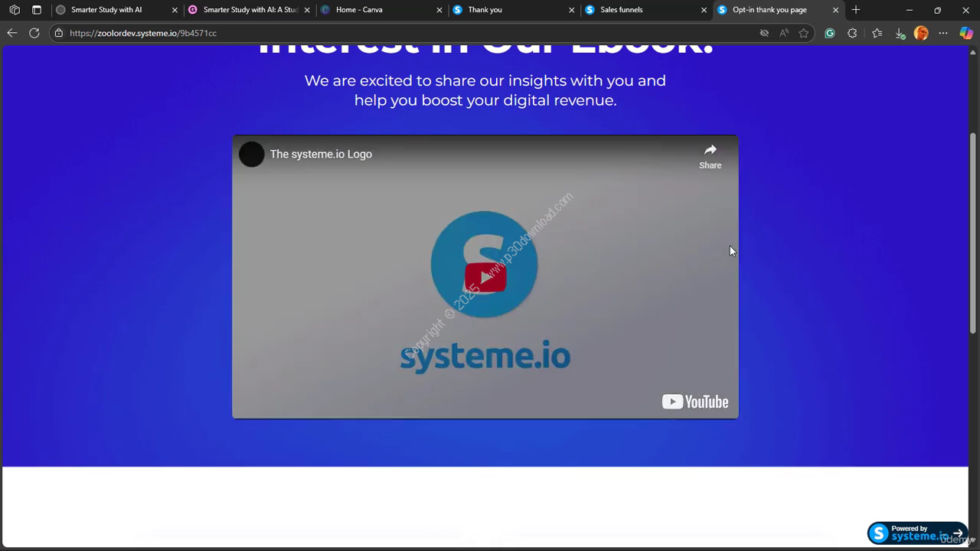Image resolution: width=980 pixels, height=551 pixels.
Task: Click the tracking prevention eye icon
Action: click(x=763, y=33)
